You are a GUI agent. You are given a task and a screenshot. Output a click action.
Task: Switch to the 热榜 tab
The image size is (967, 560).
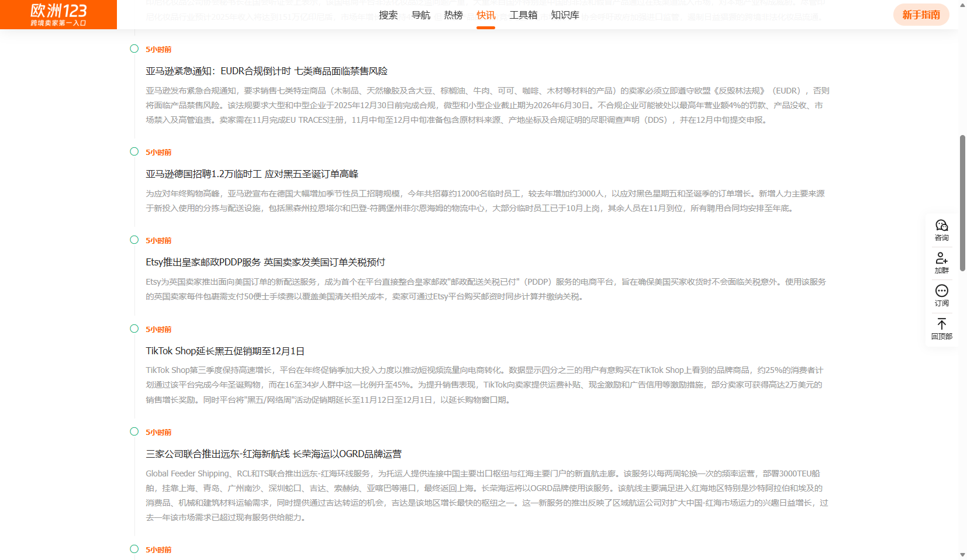click(453, 15)
